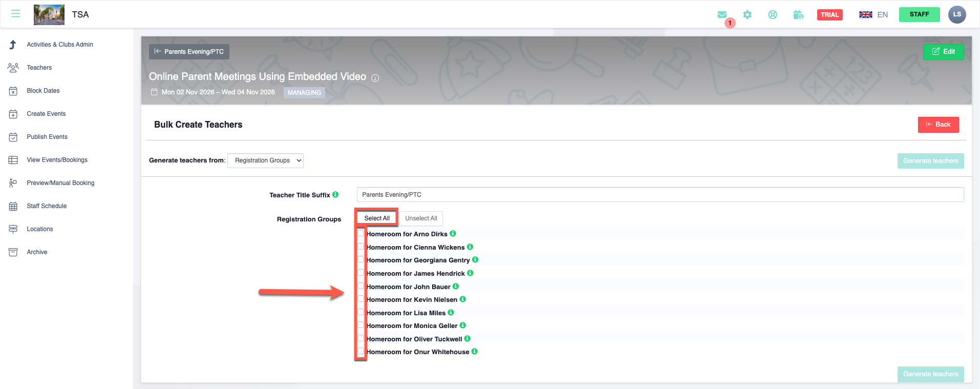
Task: Click the Teacher Title Suffix input field
Action: [659, 195]
